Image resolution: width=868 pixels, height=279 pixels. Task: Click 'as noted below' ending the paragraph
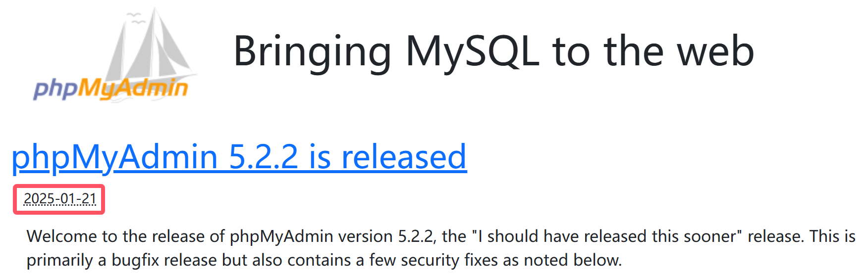pyautogui.click(x=562, y=260)
